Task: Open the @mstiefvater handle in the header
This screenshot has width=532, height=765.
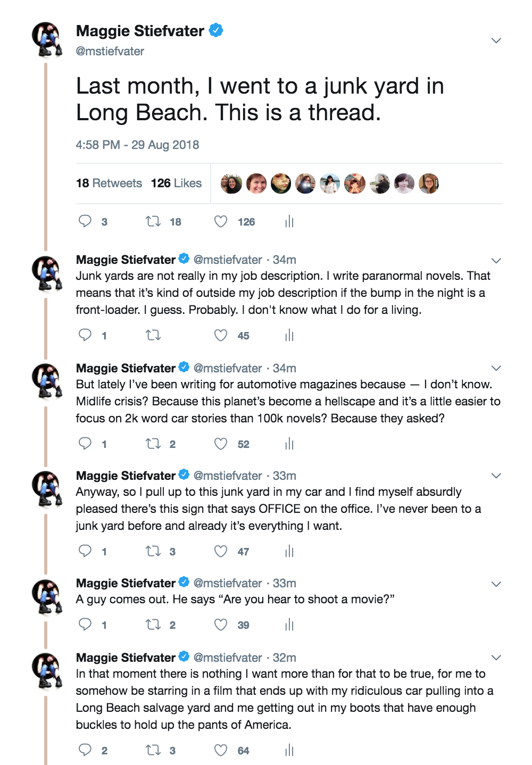Action: point(110,52)
